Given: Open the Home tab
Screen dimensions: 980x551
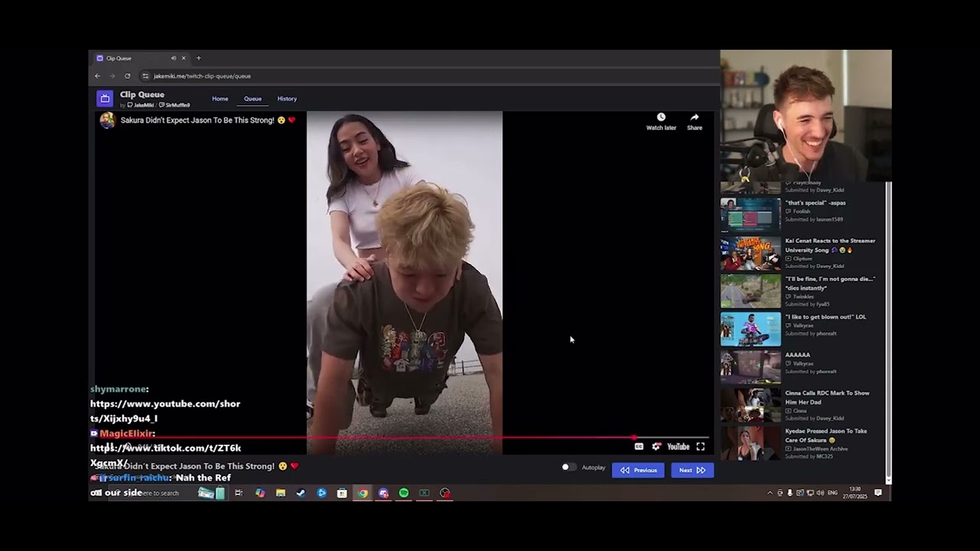Looking at the screenshot, I should (220, 99).
